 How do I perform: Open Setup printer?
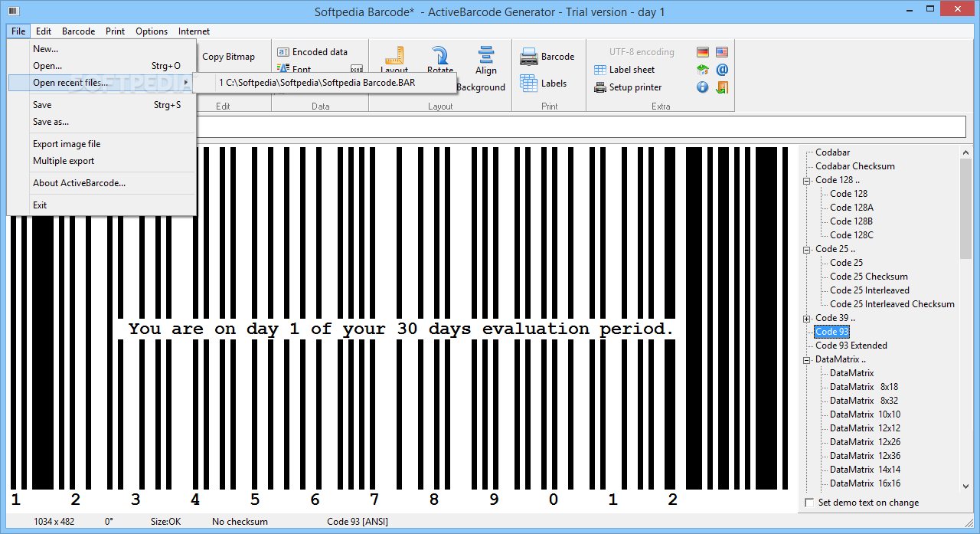[x=628, y=87]
